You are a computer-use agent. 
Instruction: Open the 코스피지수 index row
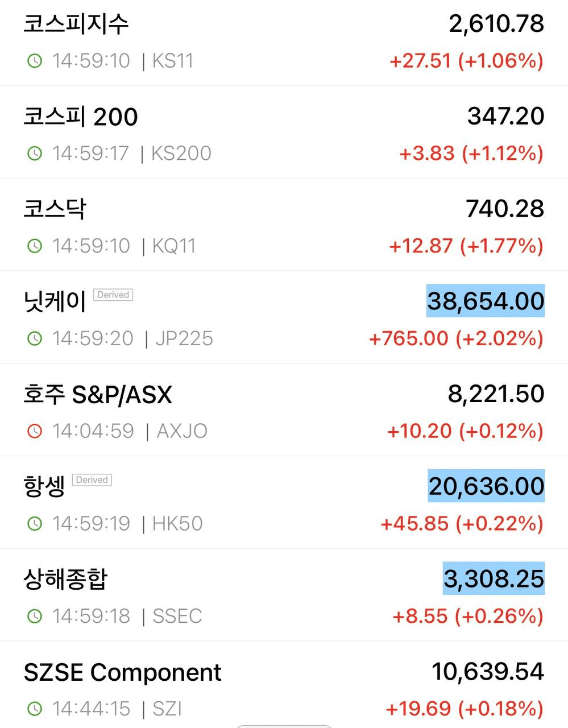pos(284,43)
